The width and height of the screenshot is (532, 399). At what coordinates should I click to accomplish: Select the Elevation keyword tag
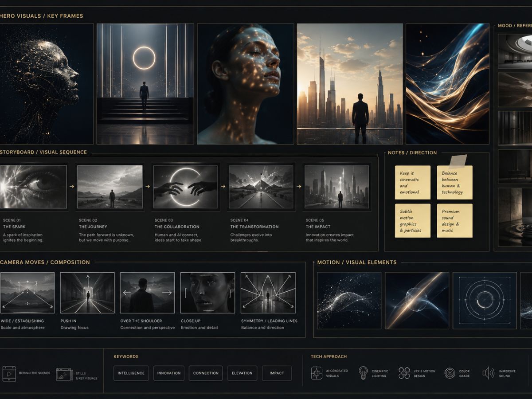coord(242,373)
